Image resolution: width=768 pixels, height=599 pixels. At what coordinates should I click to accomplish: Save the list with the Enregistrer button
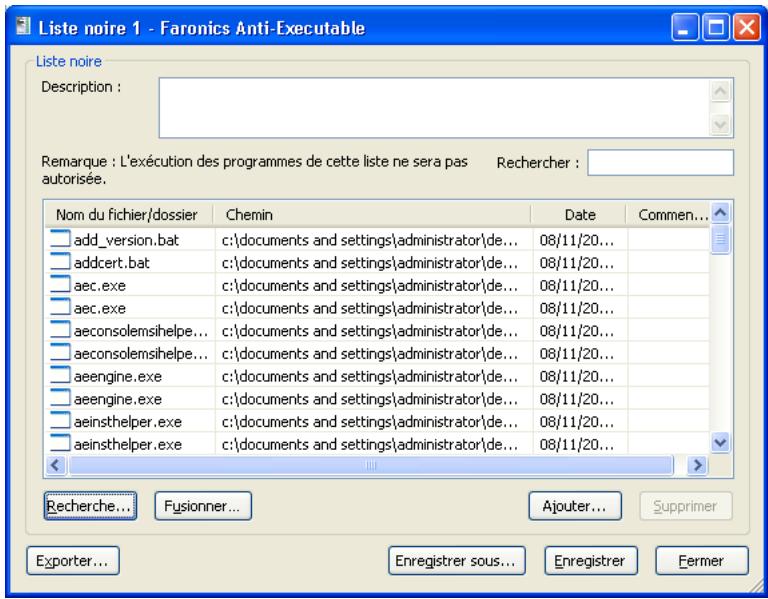(x=591, y=561)
